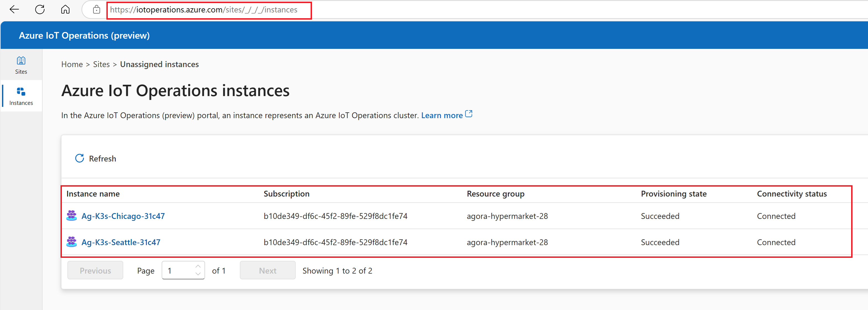
Task: Open browser home page icon
Action: [65, 9]
